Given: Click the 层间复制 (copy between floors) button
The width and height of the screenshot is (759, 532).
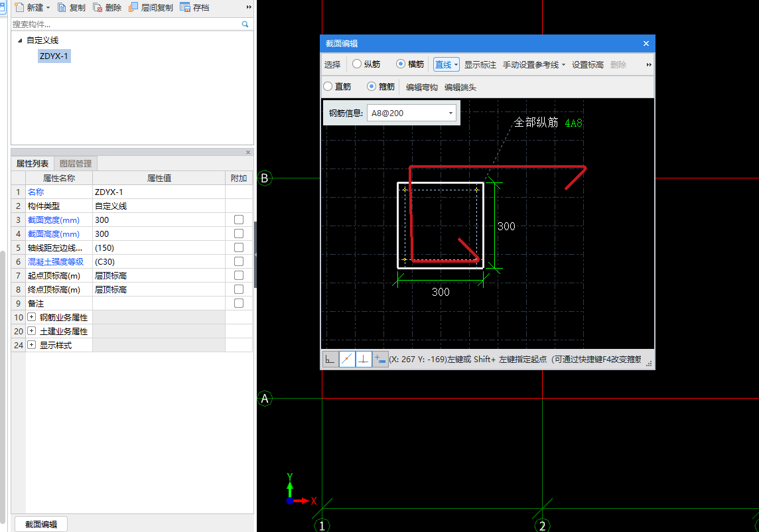Looking at the screenshot, I should point(151,7).
